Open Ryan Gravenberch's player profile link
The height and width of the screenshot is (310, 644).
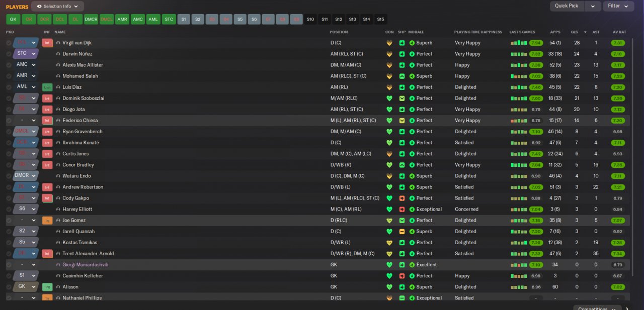(83, 132)
